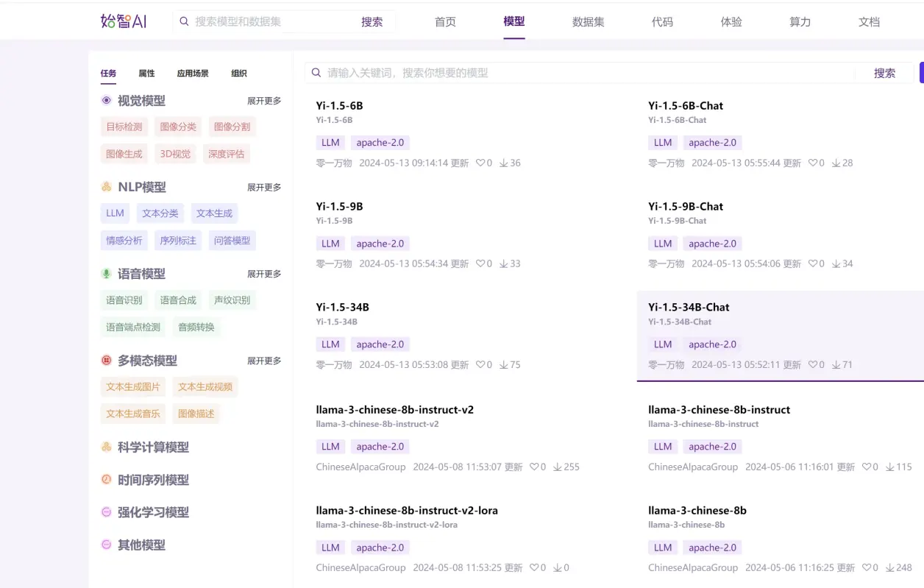924x588 pixels.
Task: Click download icon for Yi-1.5-6B
Action: pos(504,163)
